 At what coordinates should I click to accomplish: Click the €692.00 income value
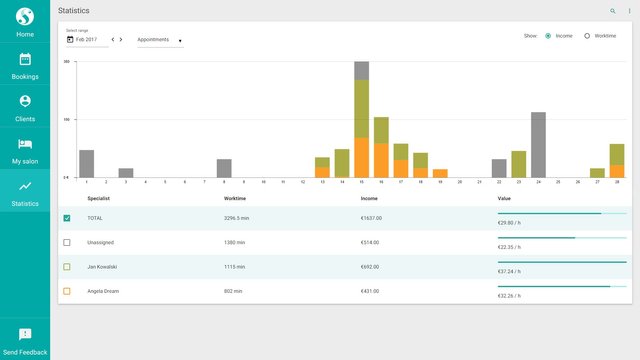[370, 267]
